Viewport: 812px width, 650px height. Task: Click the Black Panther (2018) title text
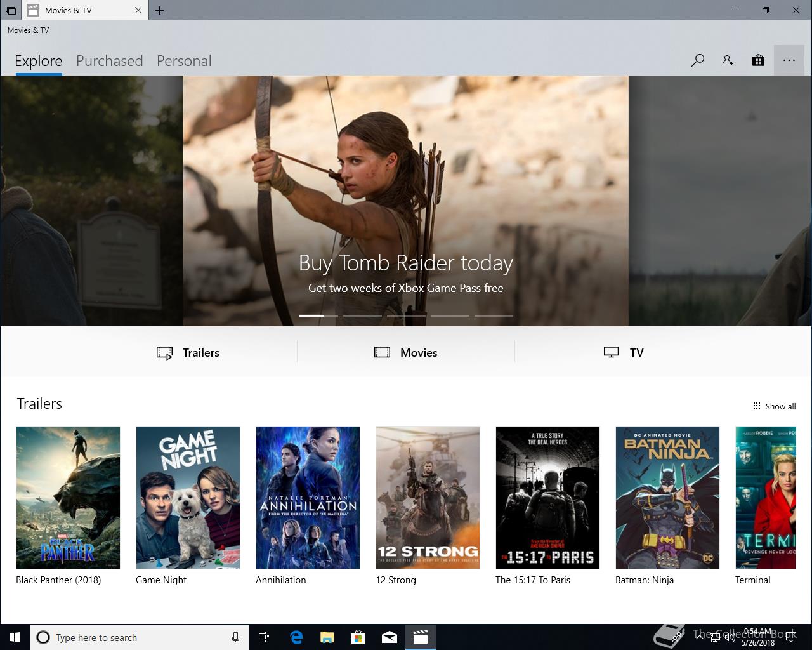tap(58, 580)
